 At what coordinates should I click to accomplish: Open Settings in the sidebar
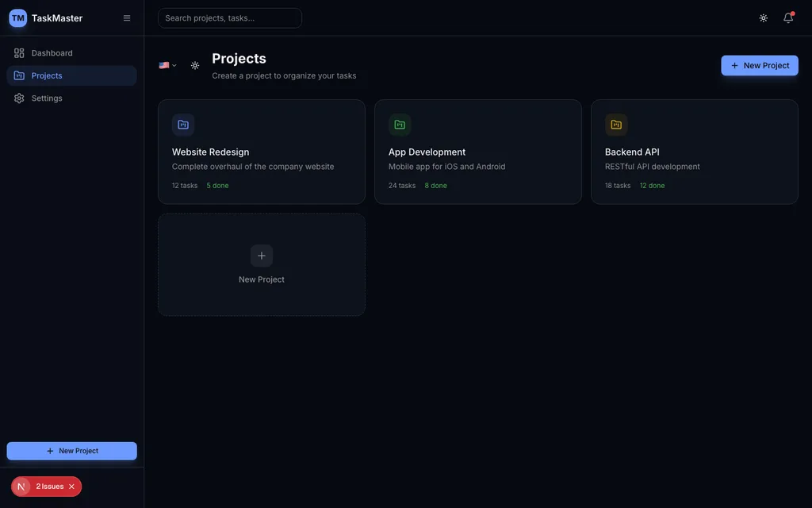(x=72, y=98)
